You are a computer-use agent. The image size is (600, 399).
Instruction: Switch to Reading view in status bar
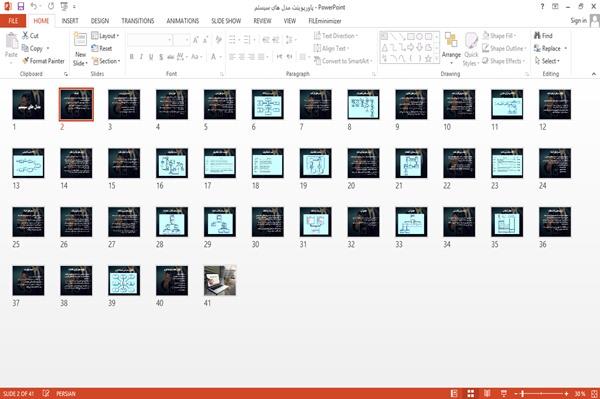(x=487, y=393)
